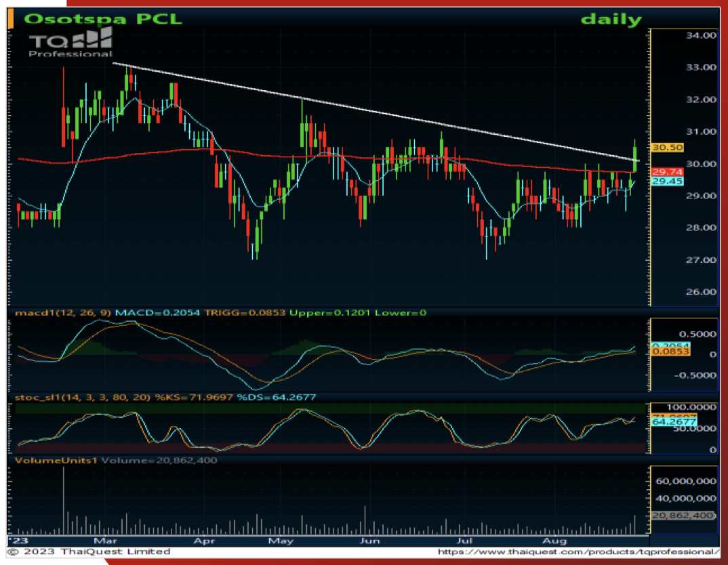
Task: Click the %KS=71.9697 readout
Action: [x=194, y=398]
